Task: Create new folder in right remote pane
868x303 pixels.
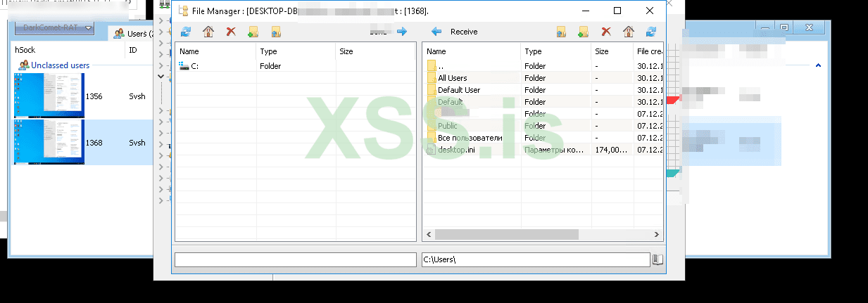Action: tap(583, 32)
